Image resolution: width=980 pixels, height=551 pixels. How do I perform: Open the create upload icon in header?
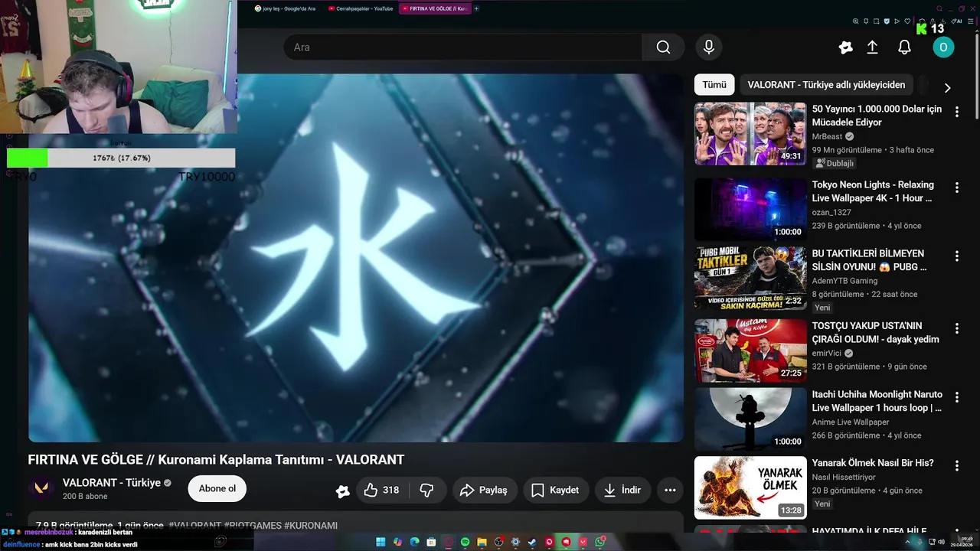pos(872,47)
